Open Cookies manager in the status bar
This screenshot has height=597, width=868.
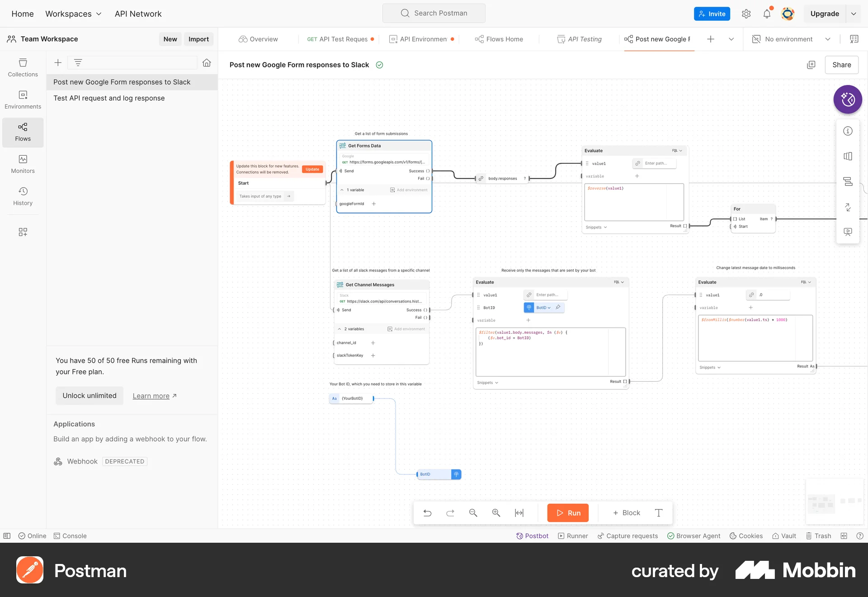click(745, 536)
